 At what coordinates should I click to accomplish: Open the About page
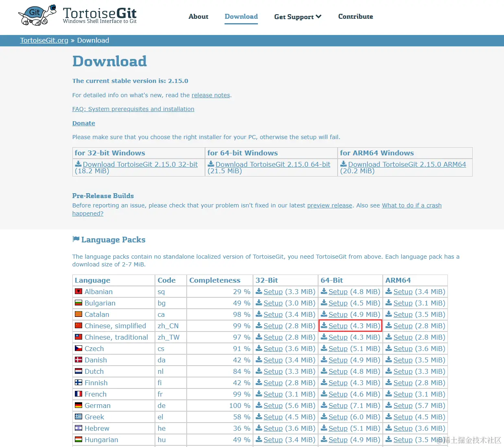[199, 16]
